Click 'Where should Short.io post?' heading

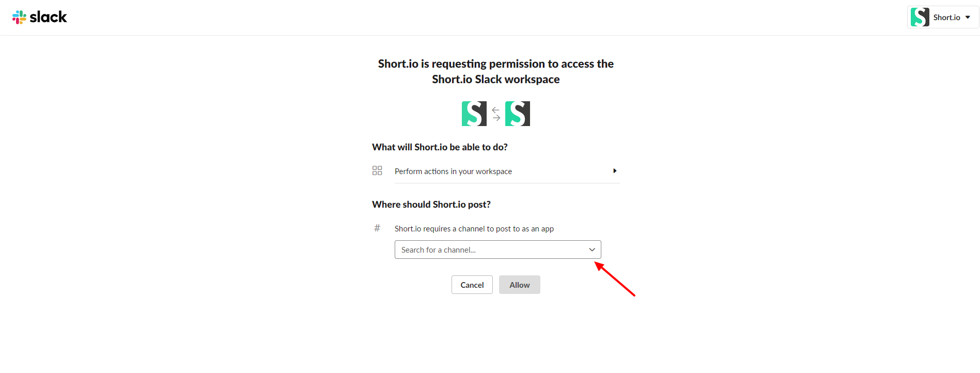point(431,205)
